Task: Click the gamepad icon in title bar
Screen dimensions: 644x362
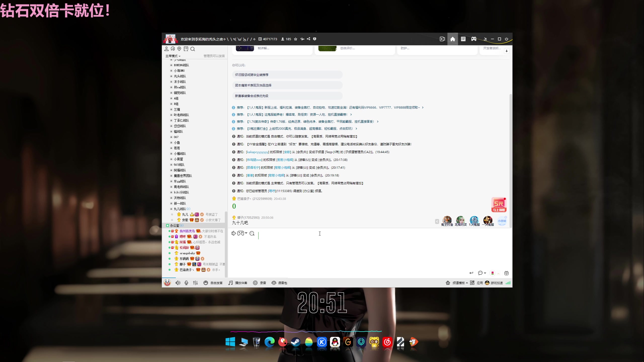Action: (474, 39)
